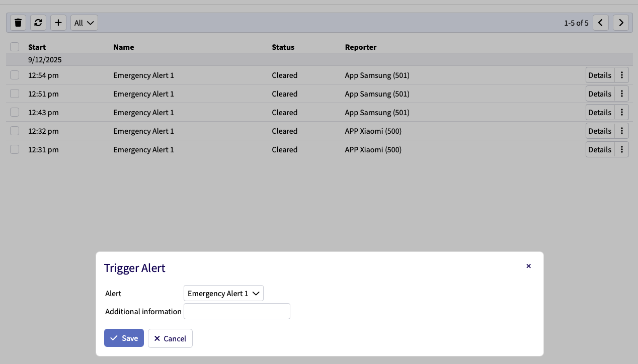
Task: Tick the checkbox for the 12:32 pm alert
Action: point(14,131)
